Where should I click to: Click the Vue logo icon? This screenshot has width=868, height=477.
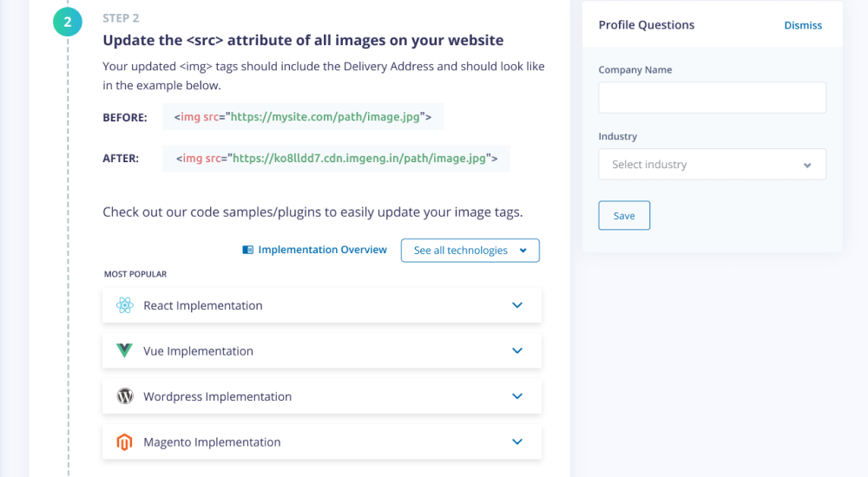[x=124, y=350]
